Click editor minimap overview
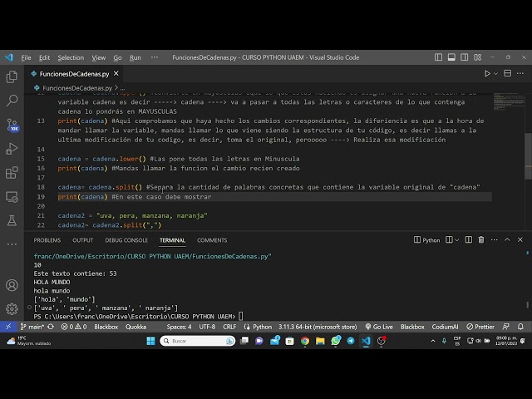532x399 pixels. coord(509,101)
